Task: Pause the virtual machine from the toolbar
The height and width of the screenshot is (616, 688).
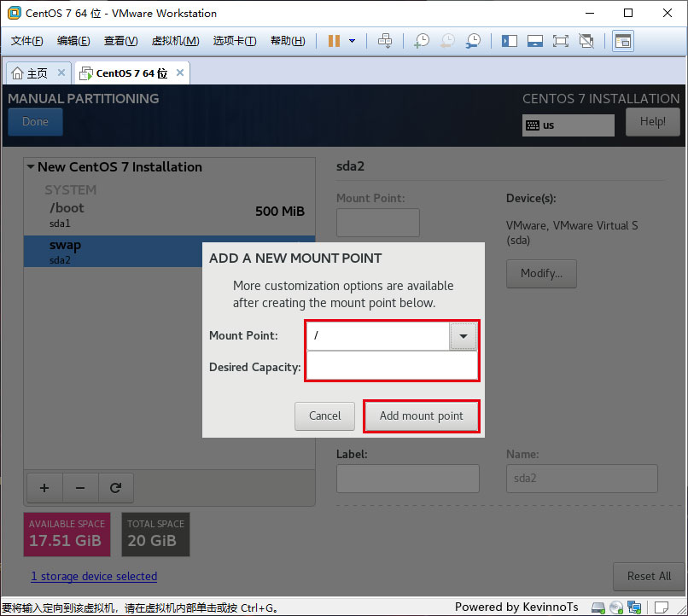Action: coord(334,41)
